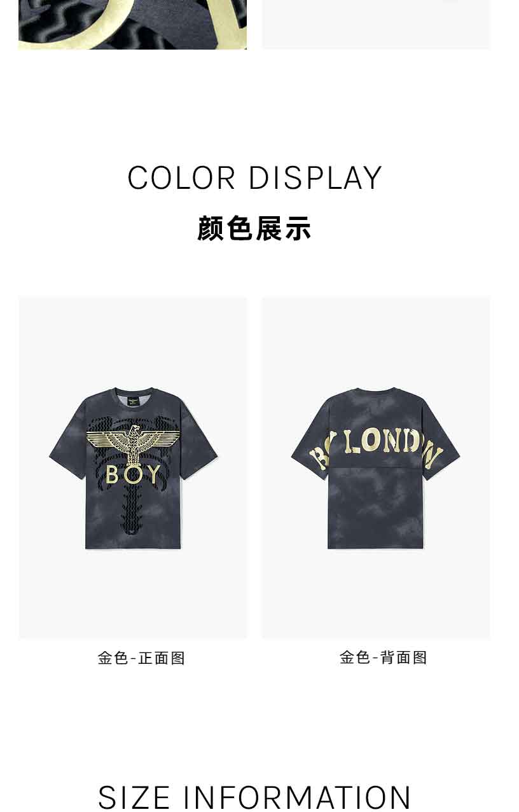Click the 颜色展示 heading
This screenshot has height=812, width=519.
point(254,229)
